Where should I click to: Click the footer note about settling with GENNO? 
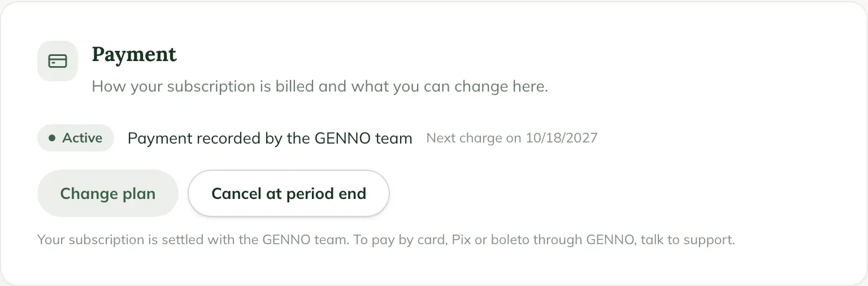386,240
